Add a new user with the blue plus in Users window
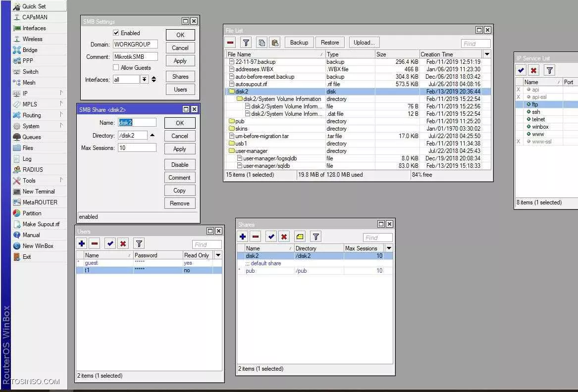 82,244
